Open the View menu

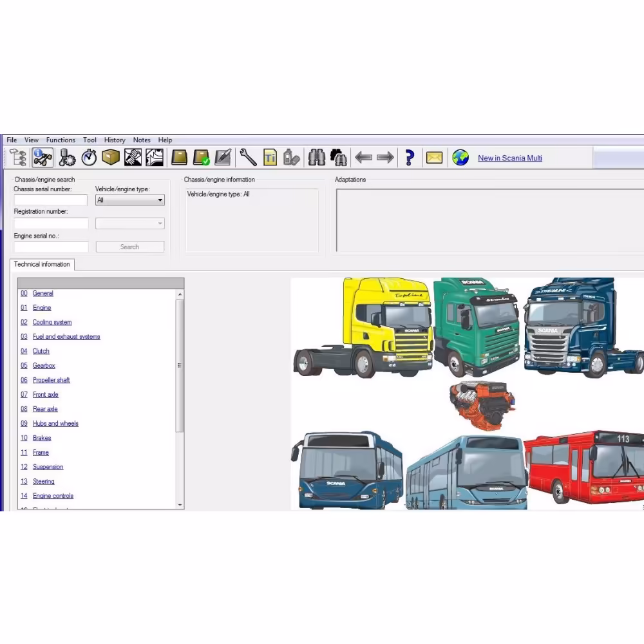click(x=31, y=140)
